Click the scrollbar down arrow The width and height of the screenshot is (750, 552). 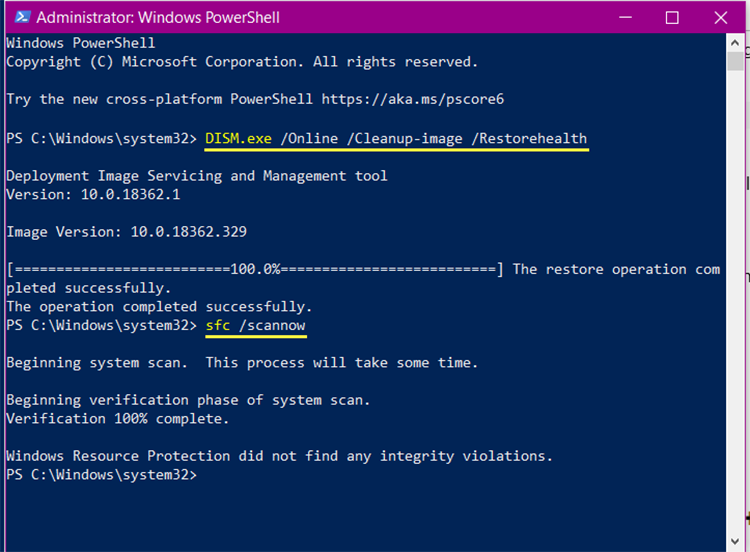[735, 541]
